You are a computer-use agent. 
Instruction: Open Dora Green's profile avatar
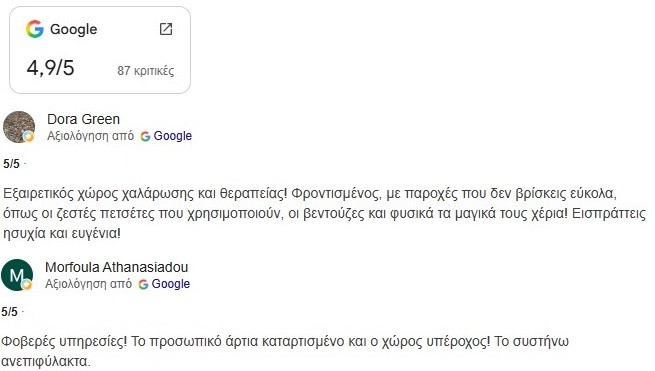[x=19, y=127]
